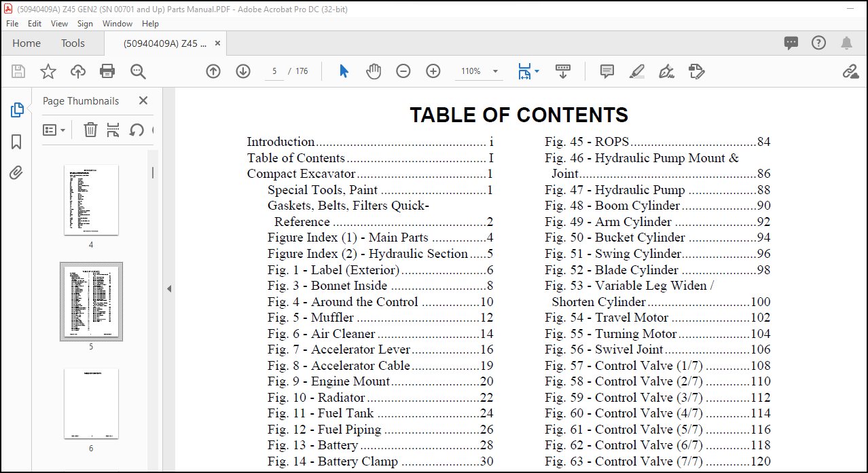Open the Sign menu
This screenshot has width=868, height=473.
pyautogui.click(x=85, y=23)
